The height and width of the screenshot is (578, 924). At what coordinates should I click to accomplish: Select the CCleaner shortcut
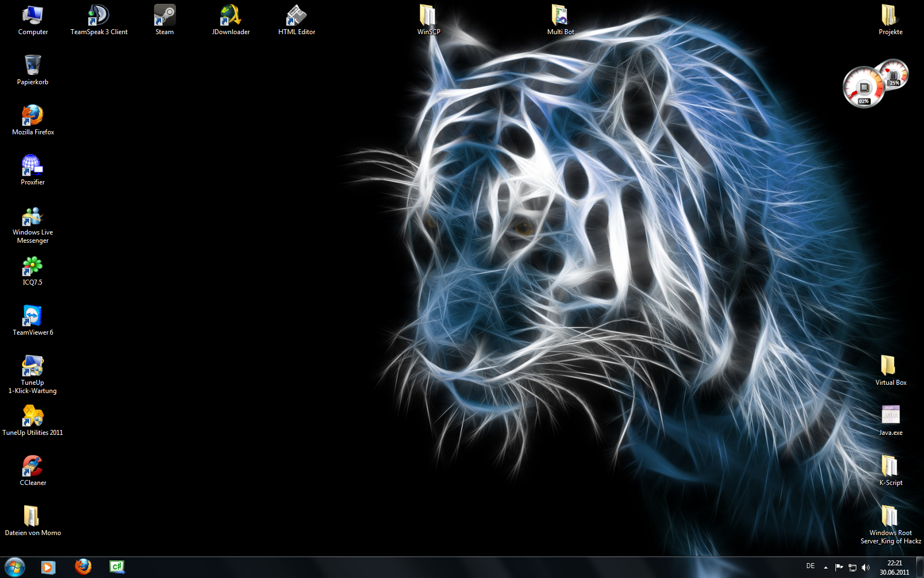[33, 471]
